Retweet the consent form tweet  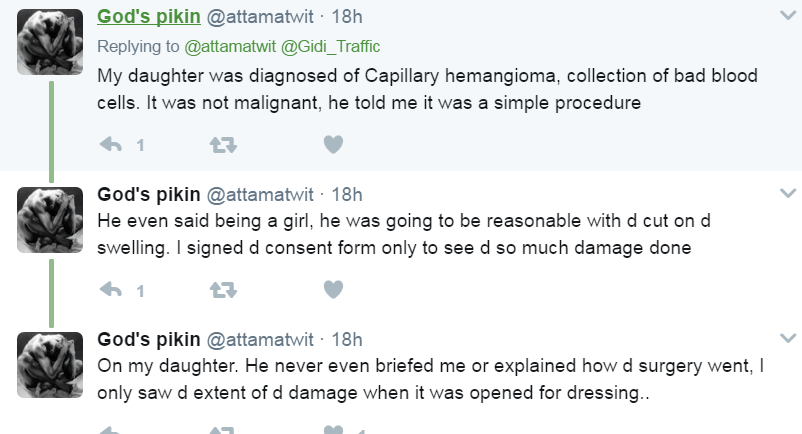click(223, 290)
